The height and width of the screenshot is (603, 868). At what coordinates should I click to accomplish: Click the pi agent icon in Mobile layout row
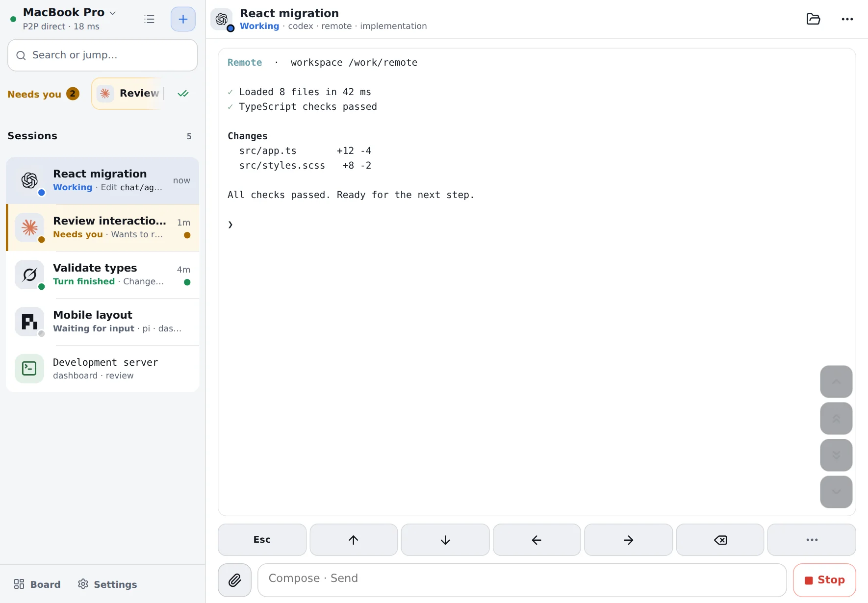point(29,322)
